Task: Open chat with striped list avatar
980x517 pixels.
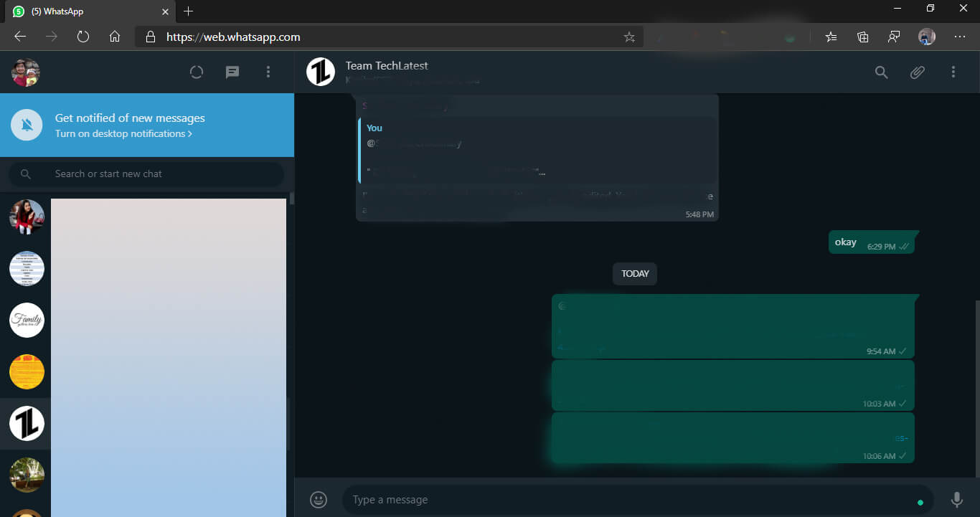Action: point(27,269)
